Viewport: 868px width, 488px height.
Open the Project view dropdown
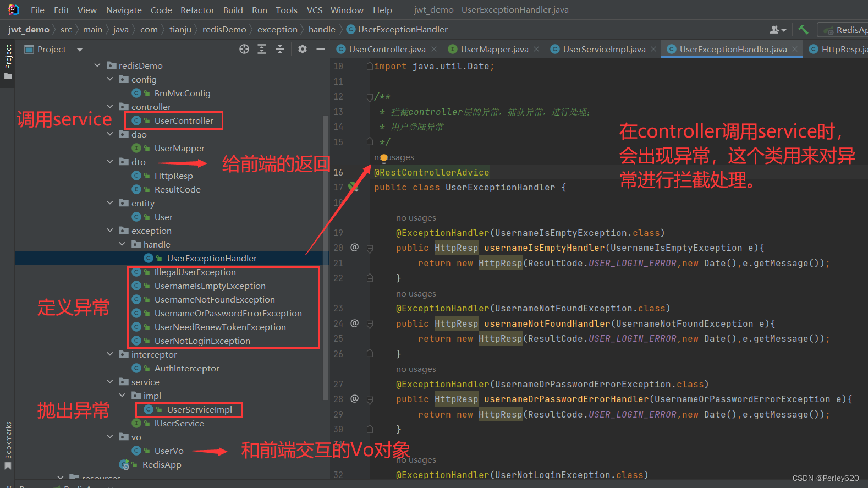80,50
